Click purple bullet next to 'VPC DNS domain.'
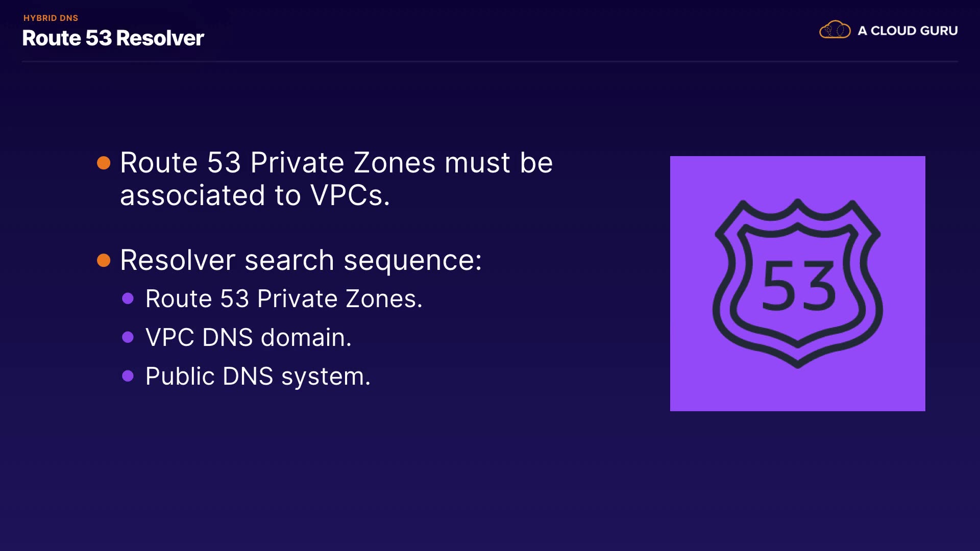 pos(128,337)
